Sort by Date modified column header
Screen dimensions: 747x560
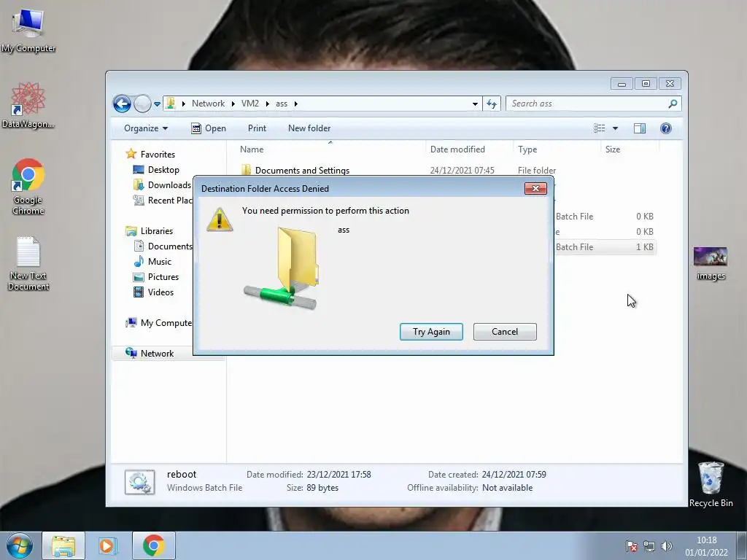click(469, 149)
